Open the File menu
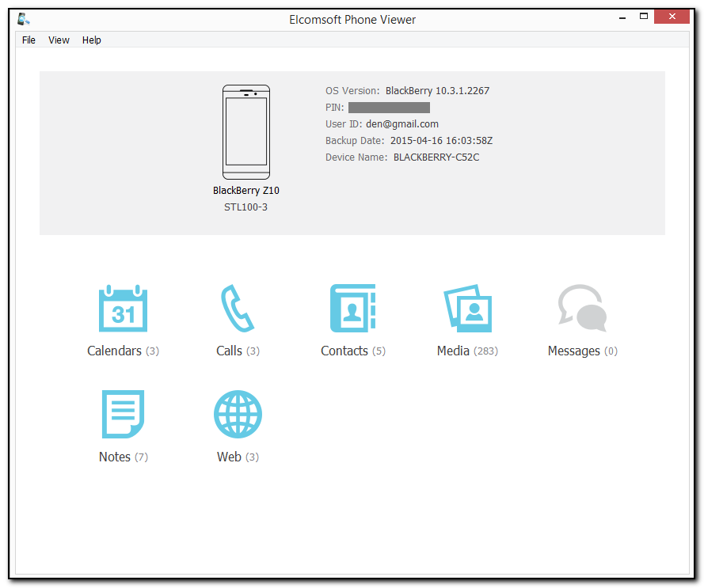This screenshot has width=704, height=588. (29, 40)
